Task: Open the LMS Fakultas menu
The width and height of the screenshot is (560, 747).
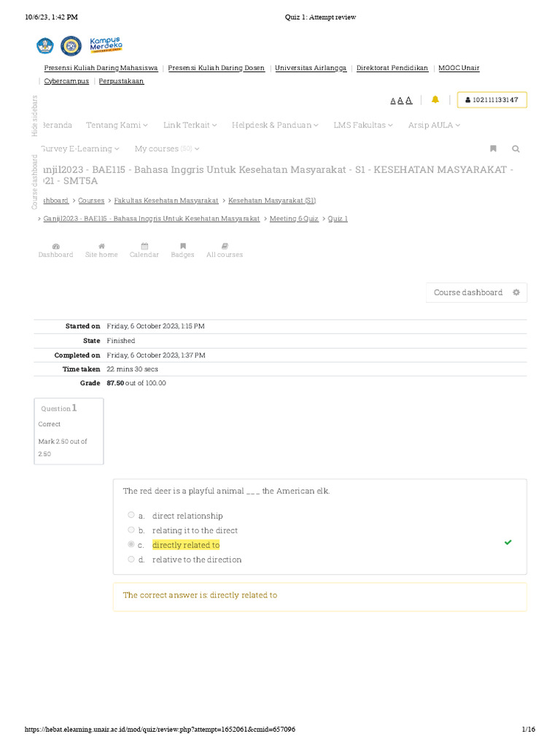Action: point(363,125)
